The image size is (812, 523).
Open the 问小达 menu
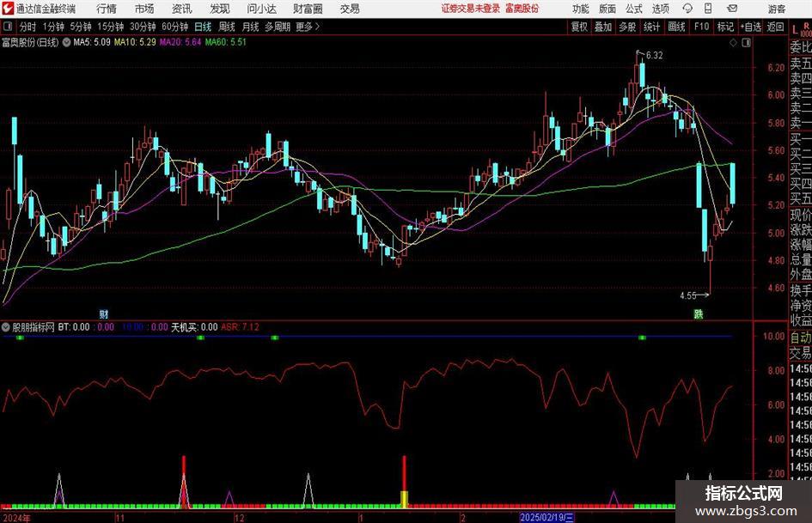tap(261, 9)
